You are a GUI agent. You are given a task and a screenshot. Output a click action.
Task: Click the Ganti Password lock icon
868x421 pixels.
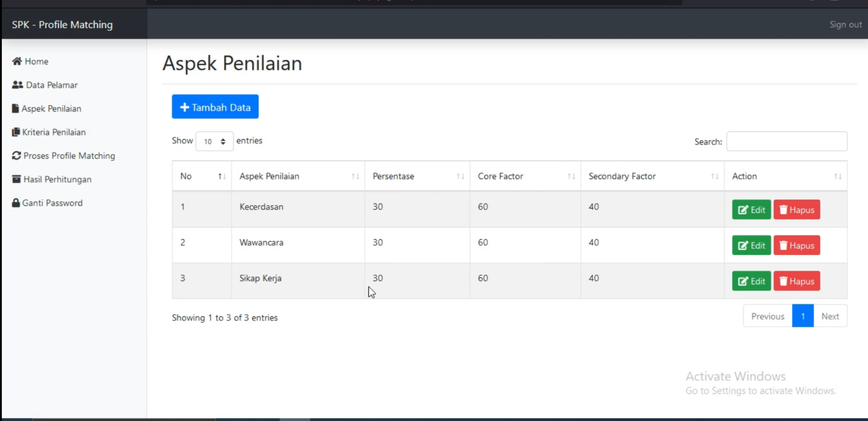[16, 203]
